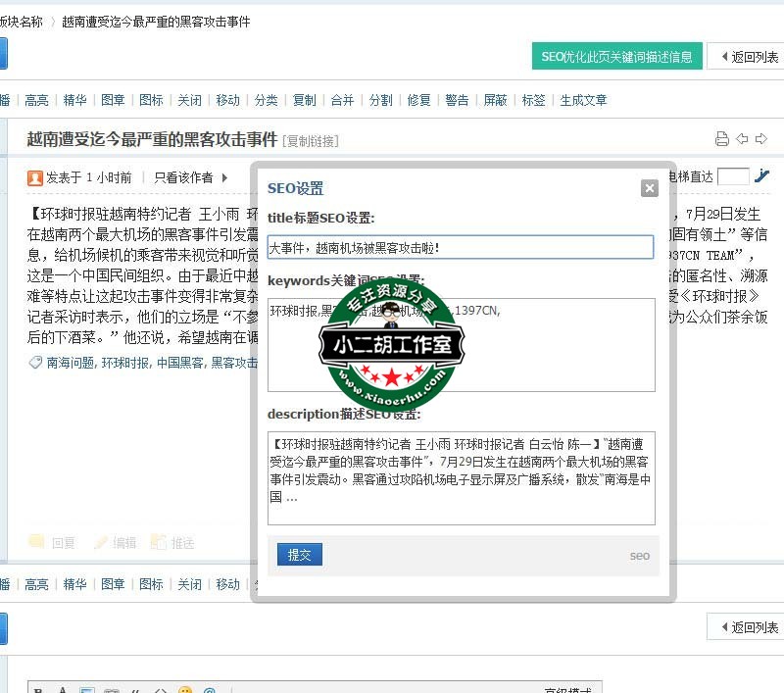Click the green SEO优化此页关键词描述信息 button
The width and height of the screenshot is (784, 693).
616,57
